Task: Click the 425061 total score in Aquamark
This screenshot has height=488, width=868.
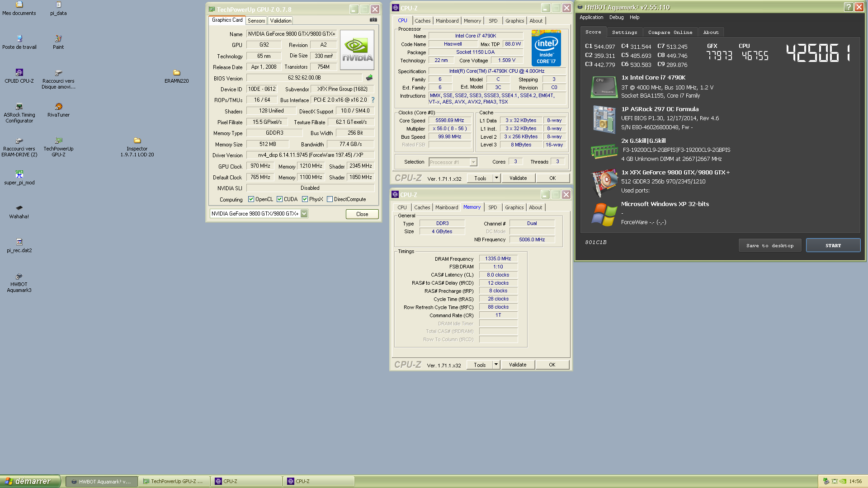Action: 819,53
